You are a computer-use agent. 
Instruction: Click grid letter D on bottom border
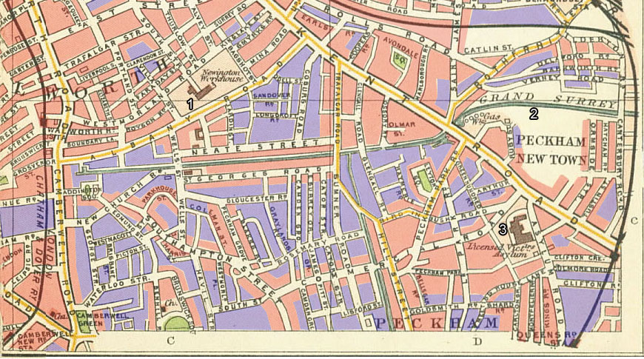[477, 341]
